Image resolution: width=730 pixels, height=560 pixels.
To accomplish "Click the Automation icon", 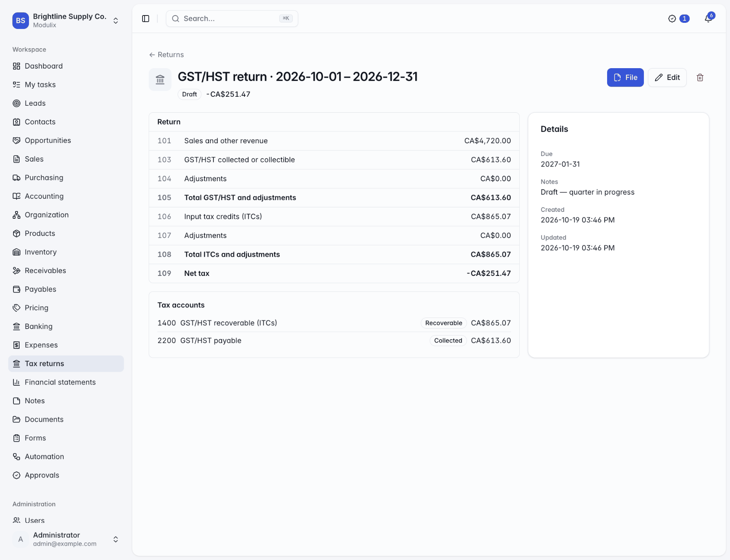I will [x=16, y=457].
